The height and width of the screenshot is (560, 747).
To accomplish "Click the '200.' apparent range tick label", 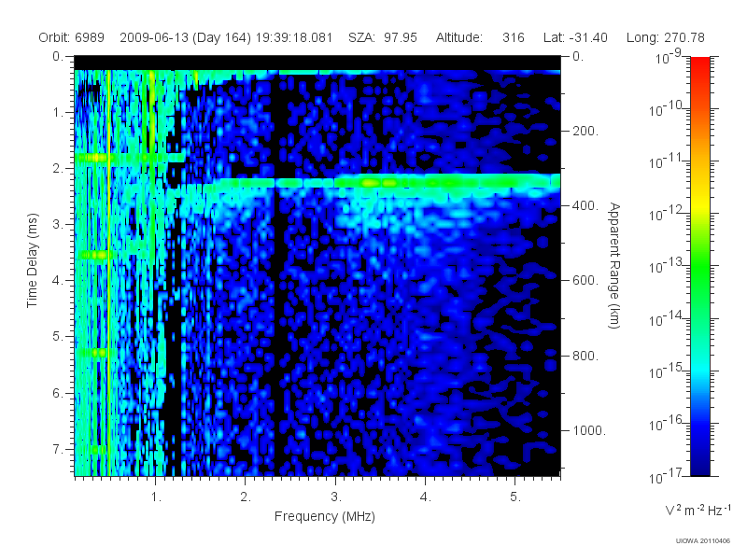I will 585,131.
